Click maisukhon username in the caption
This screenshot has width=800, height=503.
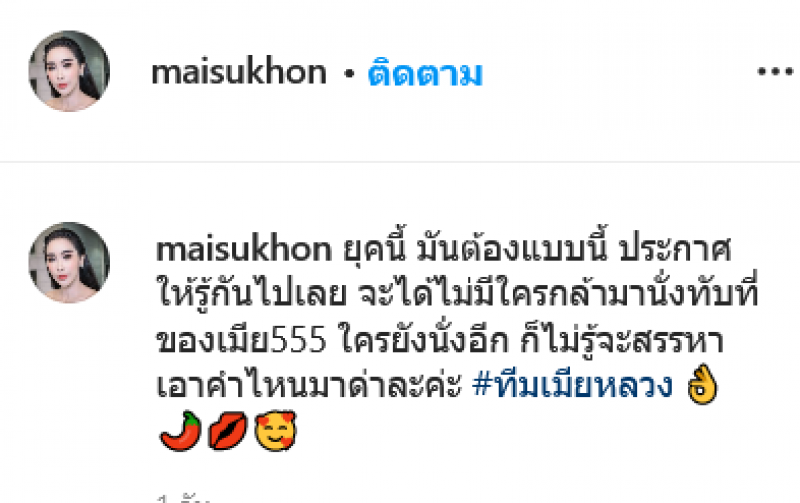[244, 249]
